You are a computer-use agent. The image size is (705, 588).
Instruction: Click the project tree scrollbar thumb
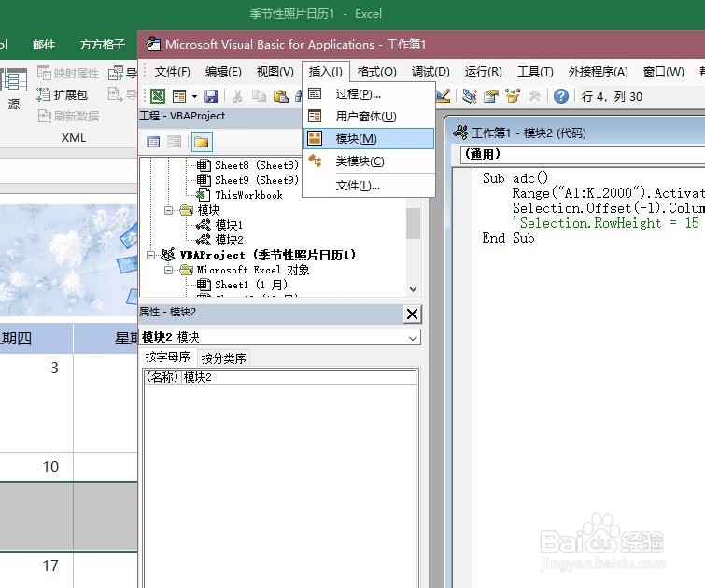tap(414, 223)
